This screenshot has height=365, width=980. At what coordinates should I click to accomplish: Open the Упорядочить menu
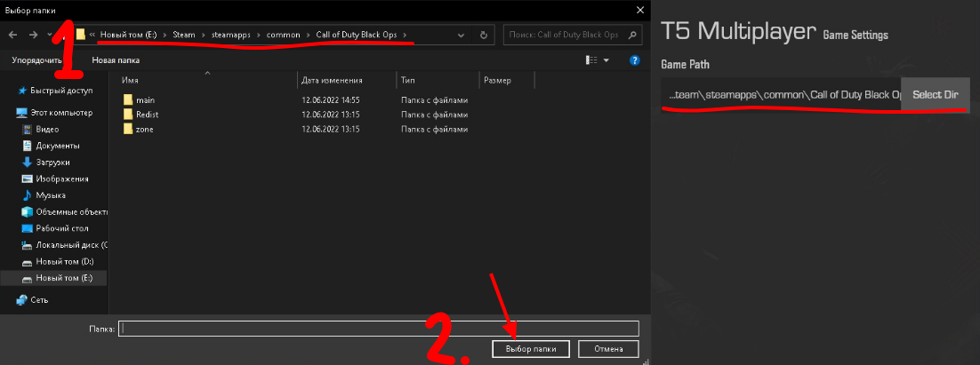click(36, 60)
